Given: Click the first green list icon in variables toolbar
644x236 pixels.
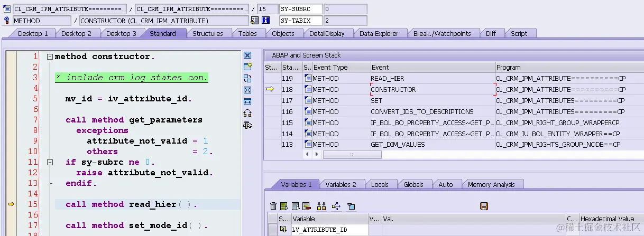Looking at the screenshot, I should 284,206.
